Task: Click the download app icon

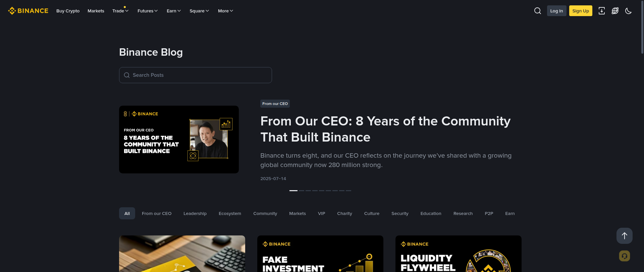Action: pyautogui.click(x=602, y=11)
